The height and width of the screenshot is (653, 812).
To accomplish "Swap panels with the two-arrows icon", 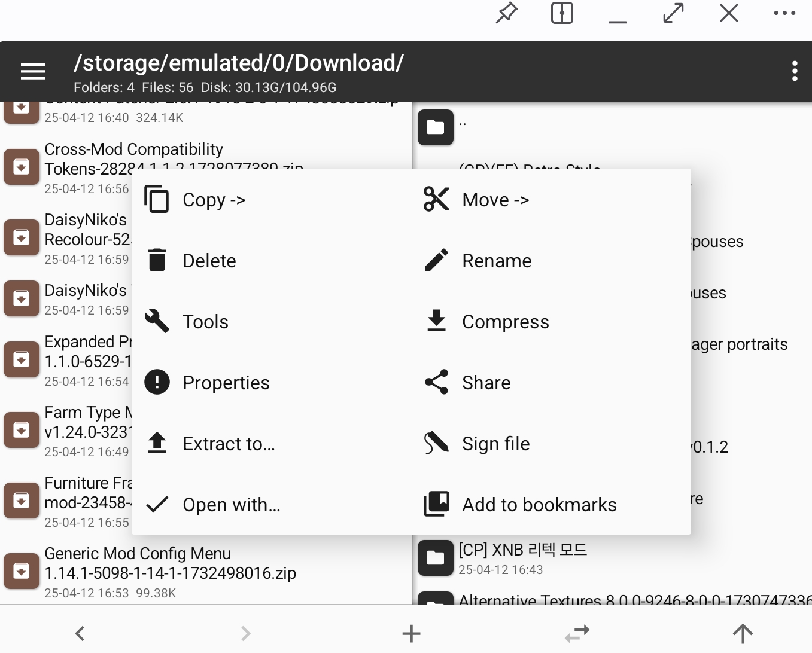I will 577,633.
